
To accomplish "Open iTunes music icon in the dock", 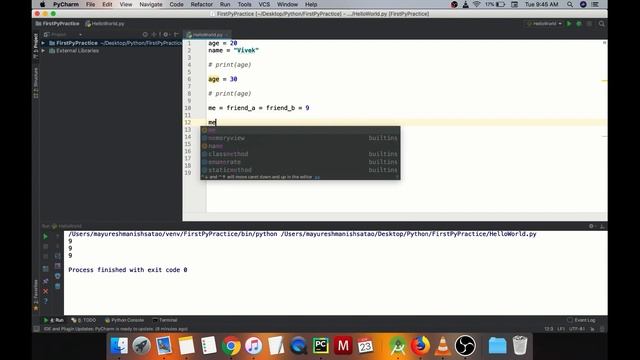I will click(253, 346).
